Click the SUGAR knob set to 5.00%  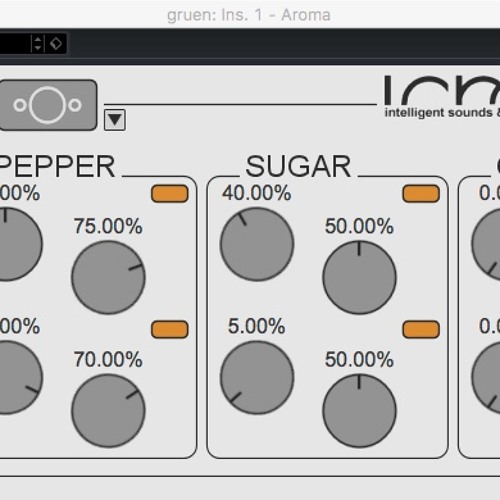(x=257, y=377)
